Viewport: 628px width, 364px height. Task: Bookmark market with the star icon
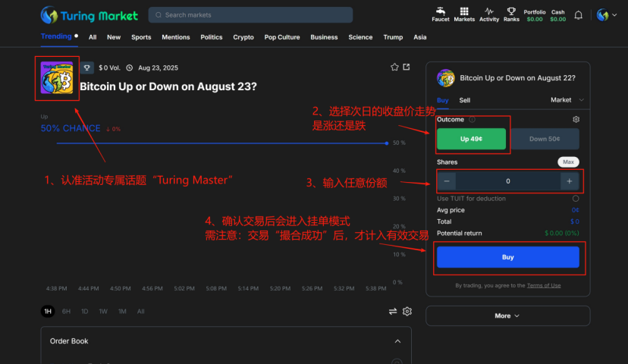coord(394,67)
